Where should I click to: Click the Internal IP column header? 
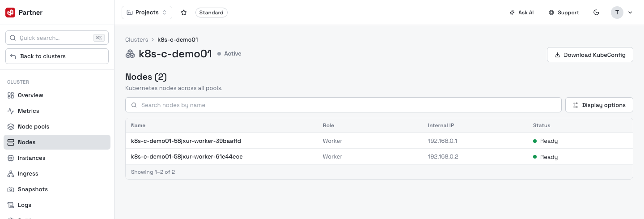coord(441,125)
